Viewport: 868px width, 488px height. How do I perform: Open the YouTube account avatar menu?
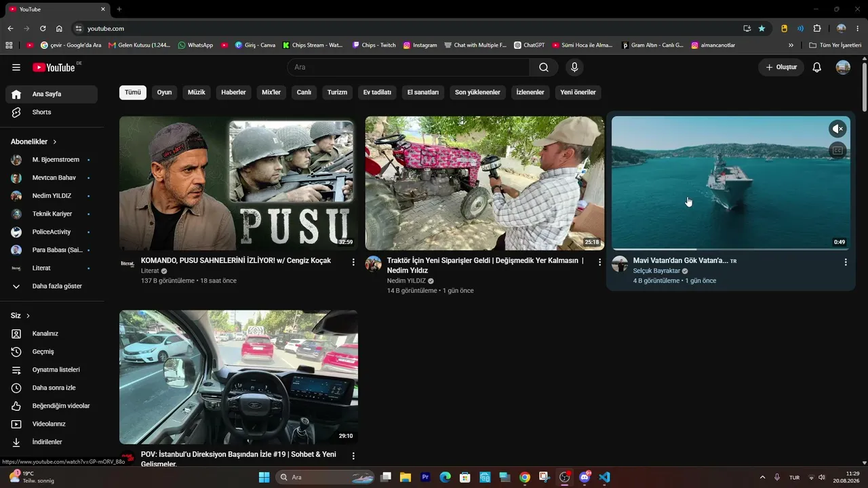pyautogui.click(x=843, y=67)
